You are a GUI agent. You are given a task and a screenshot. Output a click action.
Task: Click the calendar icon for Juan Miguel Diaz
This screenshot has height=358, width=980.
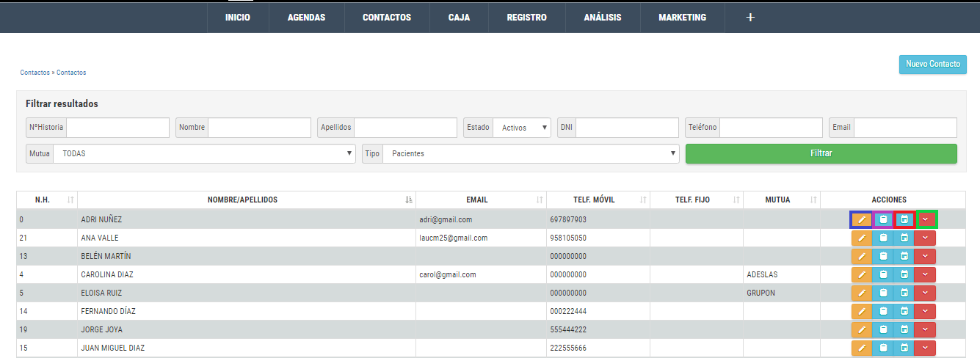(904, 348)
